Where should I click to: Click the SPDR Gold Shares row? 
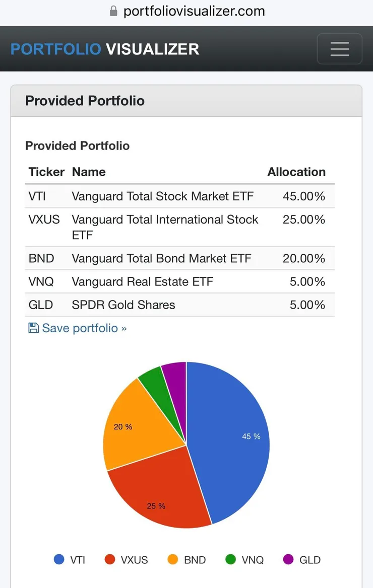tap(123, 305)
